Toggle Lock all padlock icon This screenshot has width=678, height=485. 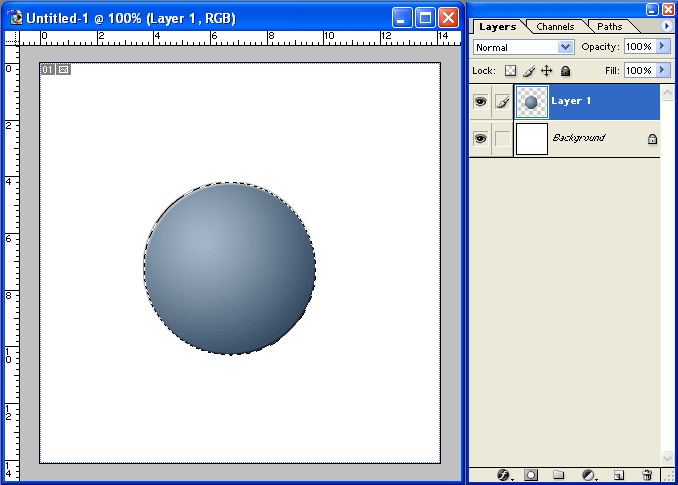pos(565,70)
